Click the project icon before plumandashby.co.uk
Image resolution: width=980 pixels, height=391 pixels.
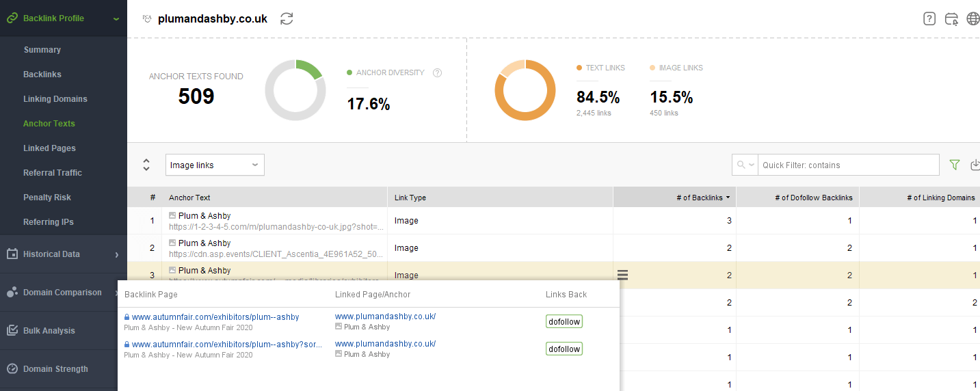[147, 19]
